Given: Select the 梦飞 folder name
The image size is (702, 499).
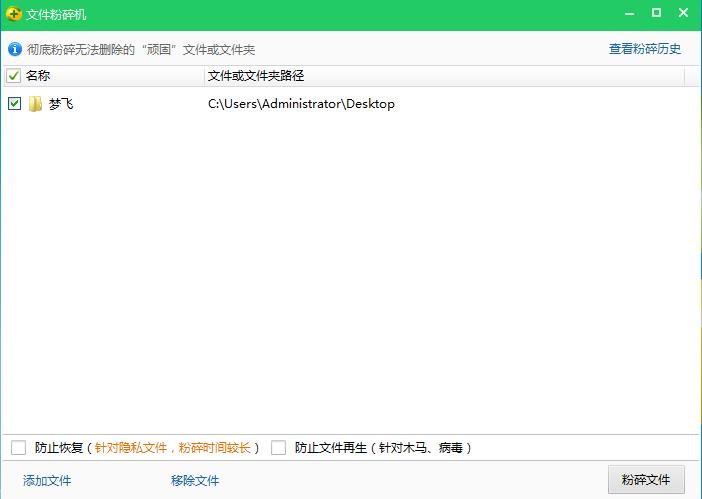Looking at the screenshot, I should (x=61, y=104).
